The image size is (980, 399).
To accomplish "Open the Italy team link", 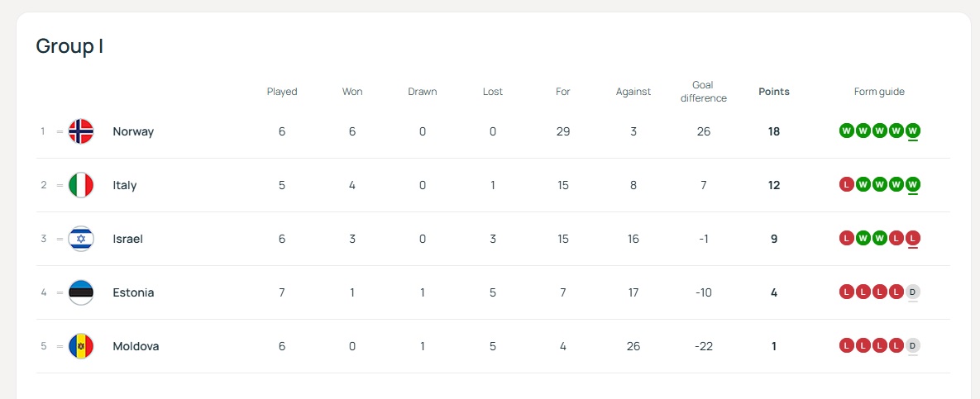I will (125, 185).
